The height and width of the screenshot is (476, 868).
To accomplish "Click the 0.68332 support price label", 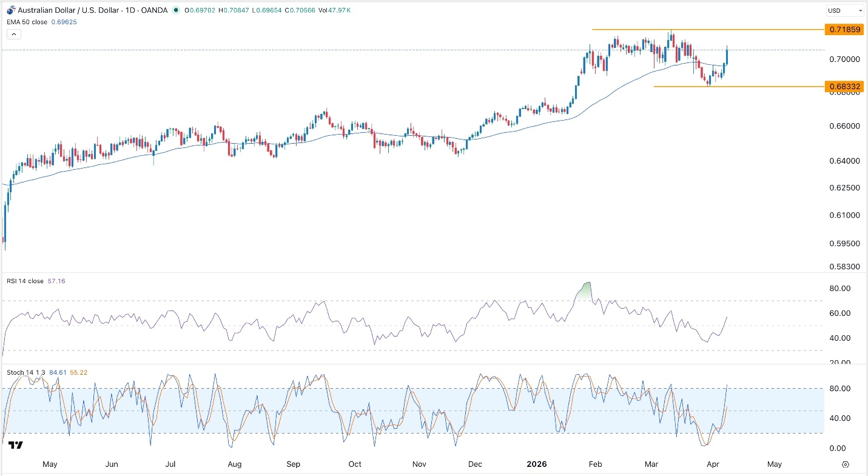I will [844, 87].
